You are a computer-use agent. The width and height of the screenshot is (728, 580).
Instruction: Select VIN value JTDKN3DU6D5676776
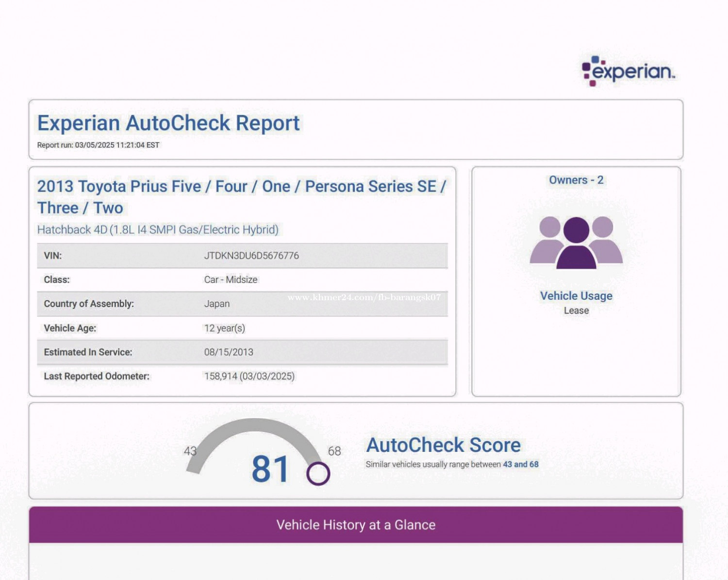tap(251, 256)
